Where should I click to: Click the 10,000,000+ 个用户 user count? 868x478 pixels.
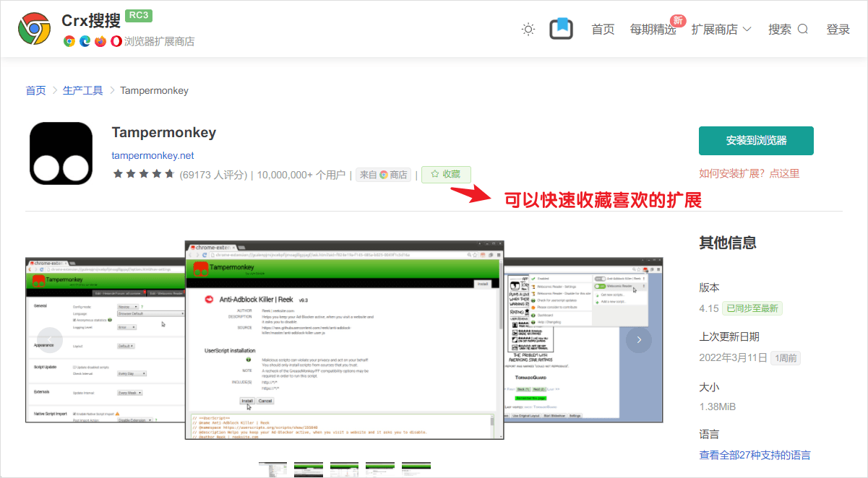[301, 175]
